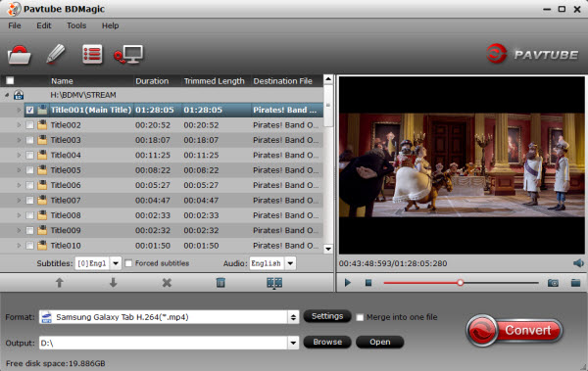Expand the Title009 row

(x=19, y=230)
